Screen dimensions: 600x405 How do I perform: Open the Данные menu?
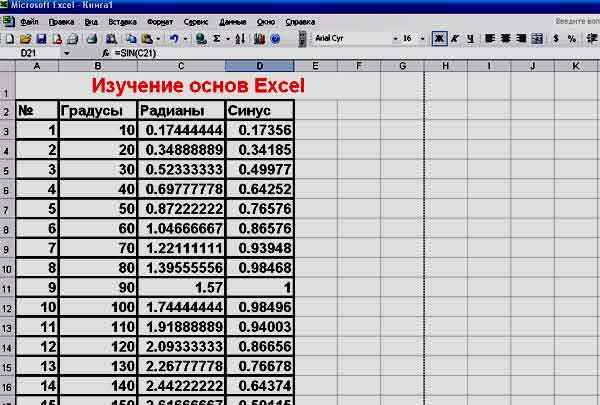pos(233,22)
